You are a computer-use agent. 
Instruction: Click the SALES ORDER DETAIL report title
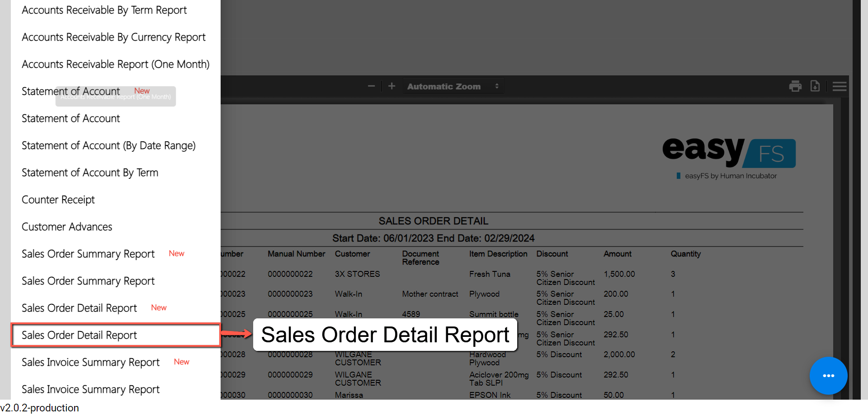click(x=433, y=221)
